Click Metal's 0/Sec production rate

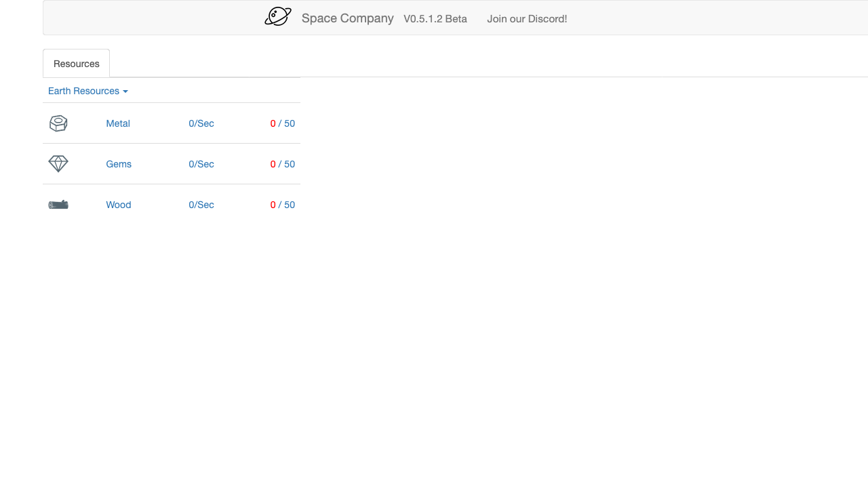point(201,123)
